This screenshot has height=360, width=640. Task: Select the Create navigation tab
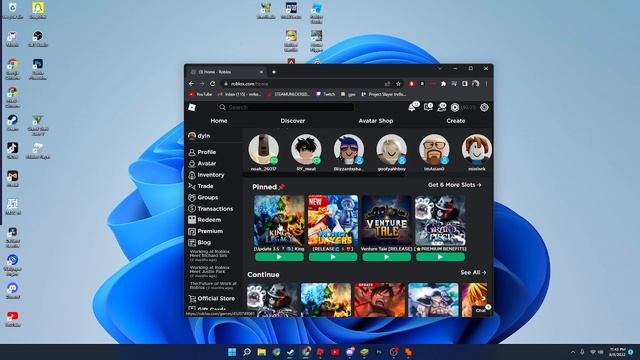(x=456, y=121)
